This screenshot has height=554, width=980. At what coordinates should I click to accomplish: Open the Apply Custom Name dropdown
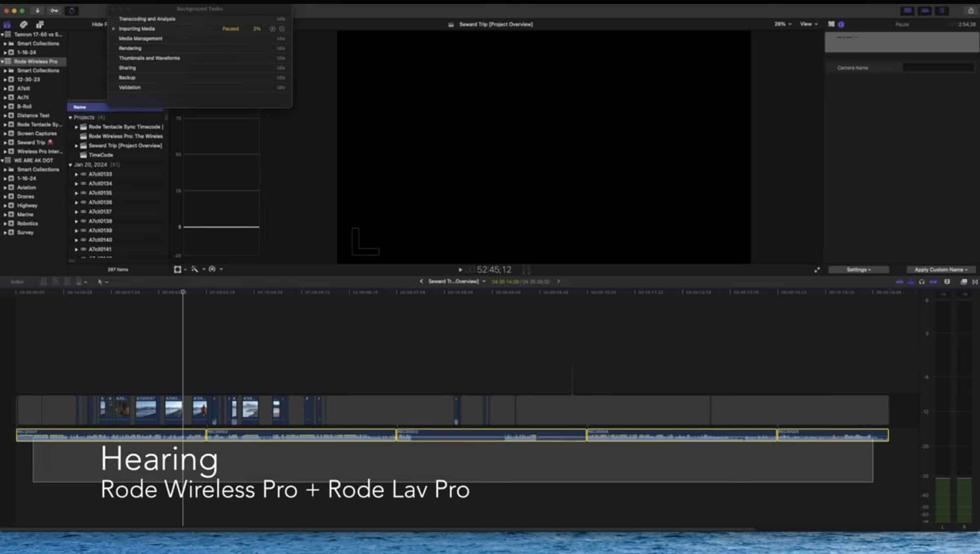pyautogui.click(x=941, y=270)
